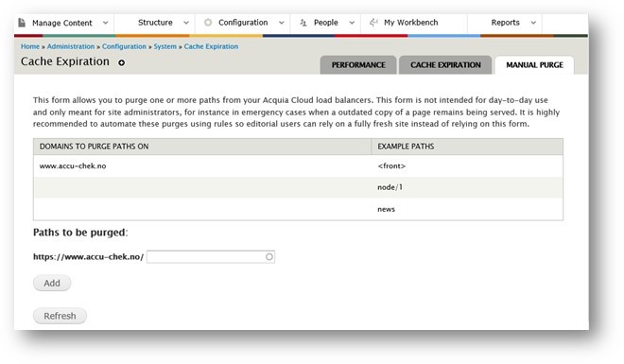Go to Home breadcrumb link
624x364 pixels.
point(30,46)
